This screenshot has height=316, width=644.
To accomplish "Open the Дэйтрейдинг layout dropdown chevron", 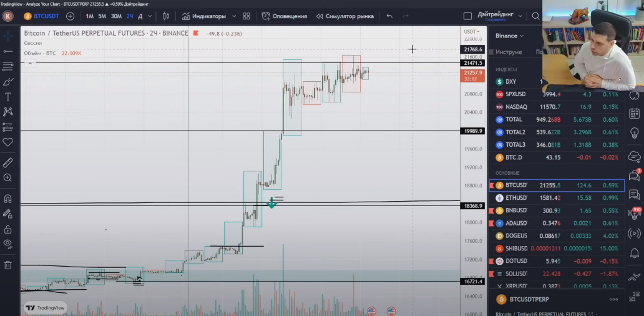I will tap(520, 16).
